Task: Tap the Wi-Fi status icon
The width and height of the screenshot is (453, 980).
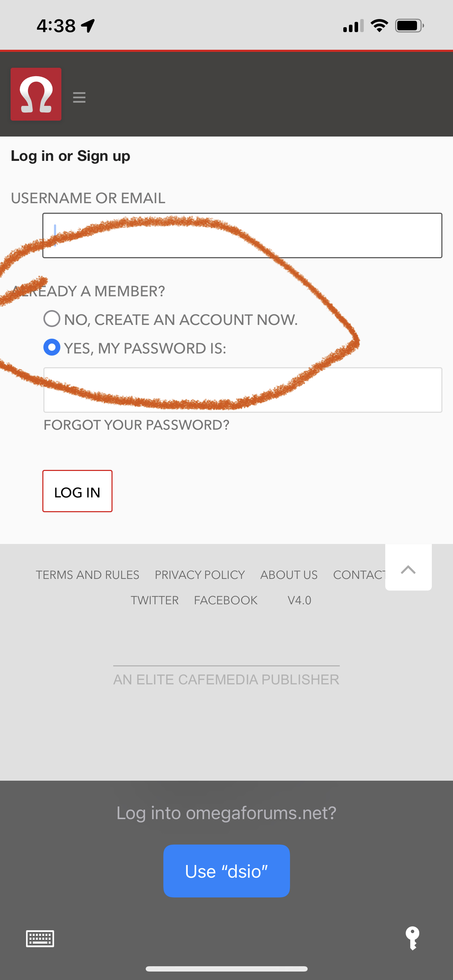Action: (x=379, y=26)
